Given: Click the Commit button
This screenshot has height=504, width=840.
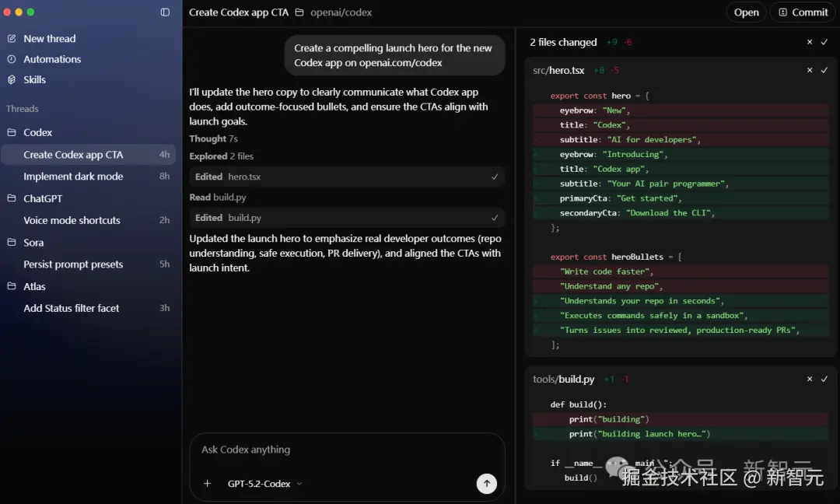Looking at the screenshot, I should tap(803, 12).
